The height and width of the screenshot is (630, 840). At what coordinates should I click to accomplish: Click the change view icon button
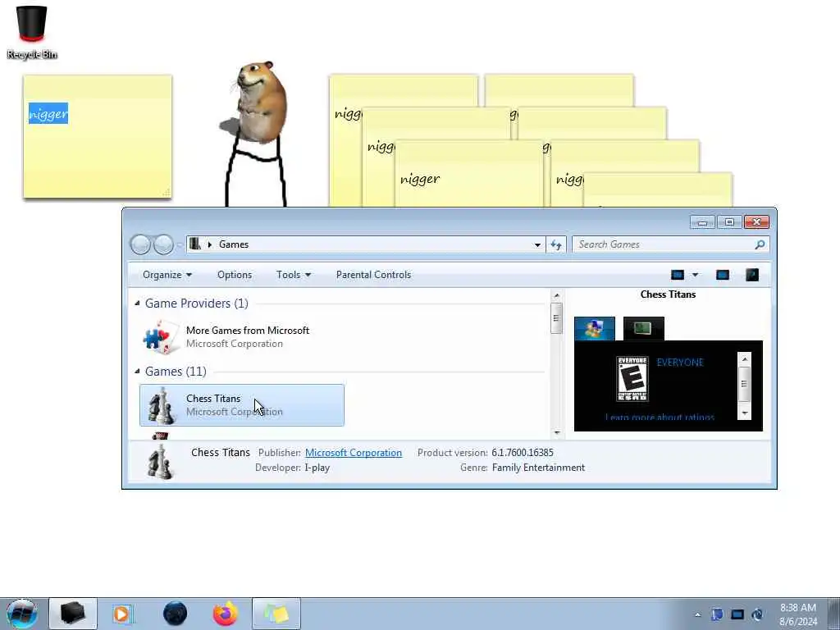pyautogui.click(x=678, y=275)
